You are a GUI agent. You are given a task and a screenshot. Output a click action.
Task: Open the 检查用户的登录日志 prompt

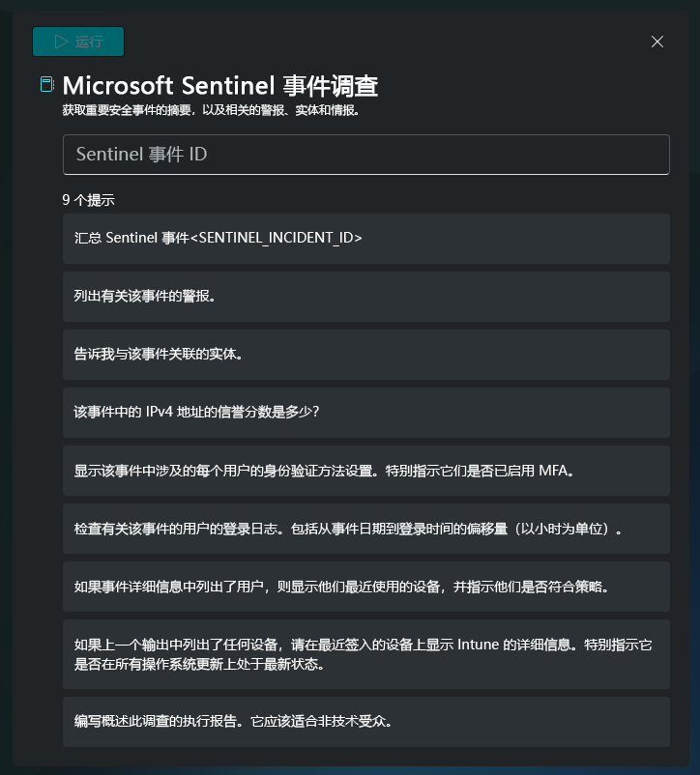(x=366, y=529)
